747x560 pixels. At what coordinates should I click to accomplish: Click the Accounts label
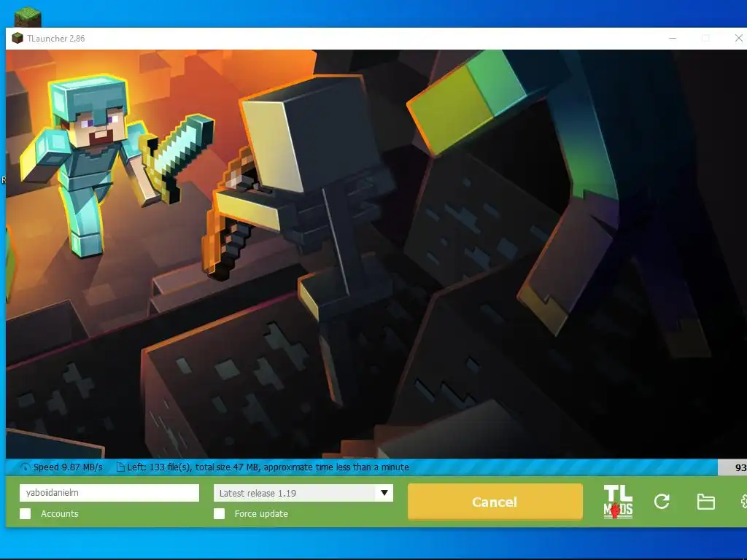click(x=60, y=513)
